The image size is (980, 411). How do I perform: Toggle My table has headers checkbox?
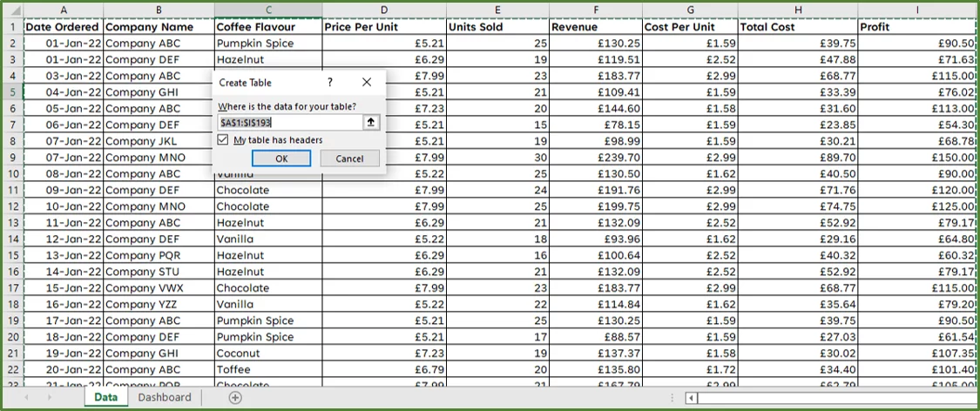223,140
